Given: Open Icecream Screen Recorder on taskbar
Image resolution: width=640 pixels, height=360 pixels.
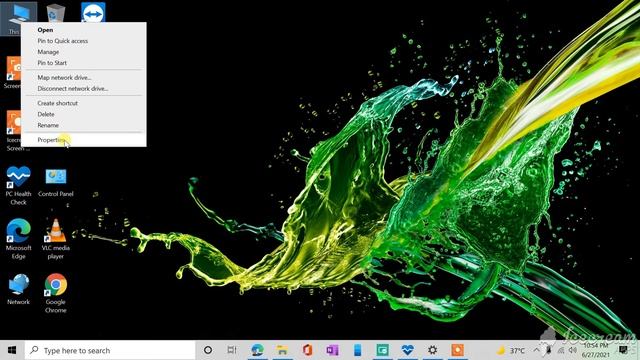Looking at the screenshot, I should pyautogui.click(x=458, y=350).
